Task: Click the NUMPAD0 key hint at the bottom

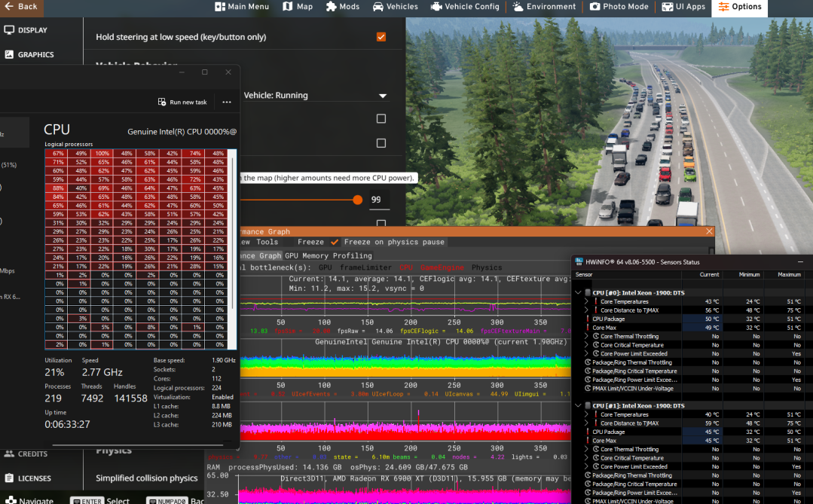Action: [x=167, y=501]
